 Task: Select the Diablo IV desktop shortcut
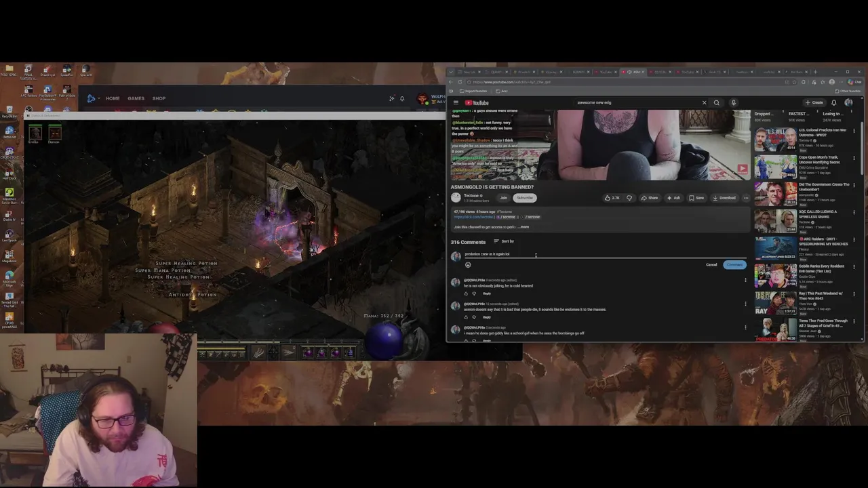tap(9, 214)
